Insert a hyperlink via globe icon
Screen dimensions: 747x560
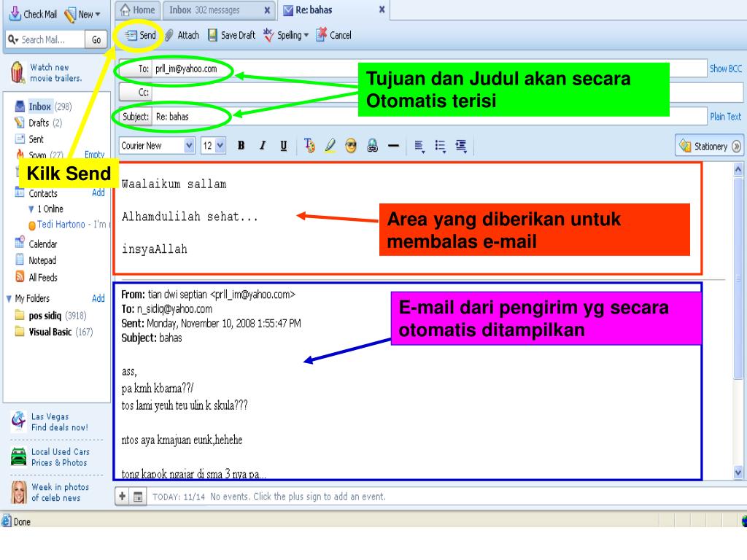coord(373,146)
